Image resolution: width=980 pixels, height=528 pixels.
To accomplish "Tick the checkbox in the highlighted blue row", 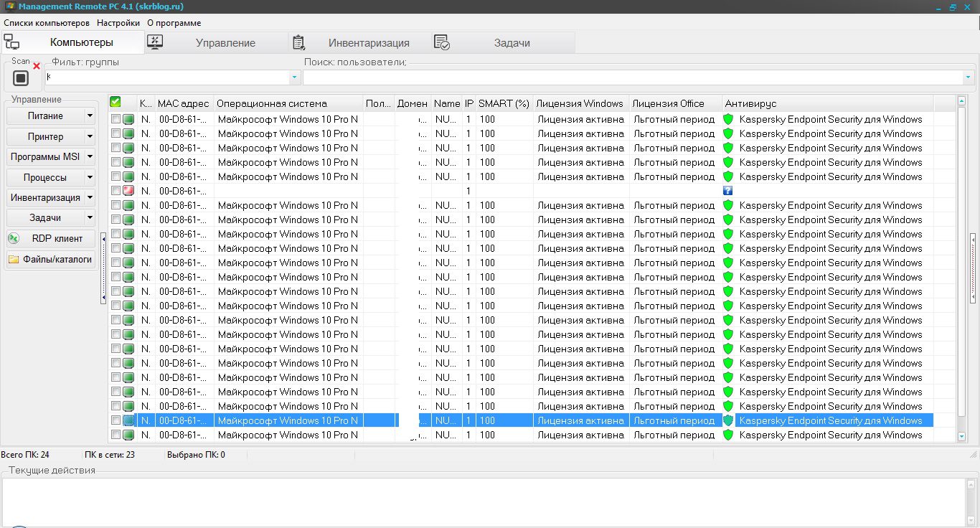I will 116,420.
